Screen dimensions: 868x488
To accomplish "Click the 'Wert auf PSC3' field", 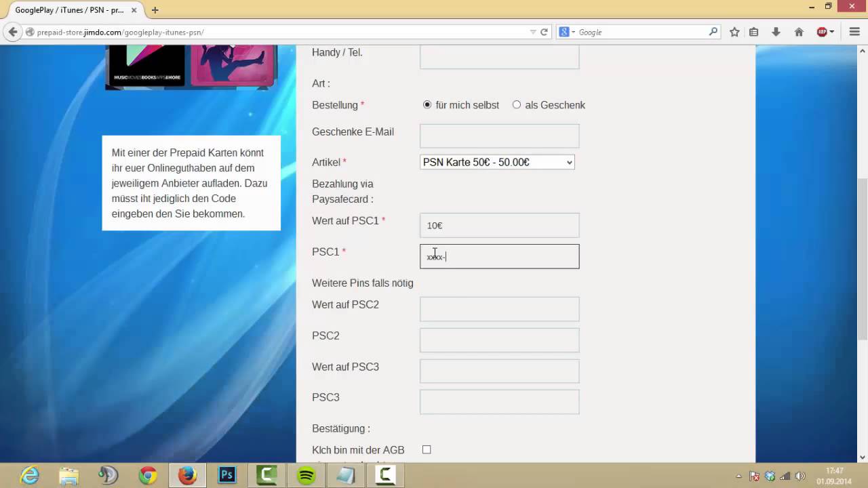I will pos(499,371).
